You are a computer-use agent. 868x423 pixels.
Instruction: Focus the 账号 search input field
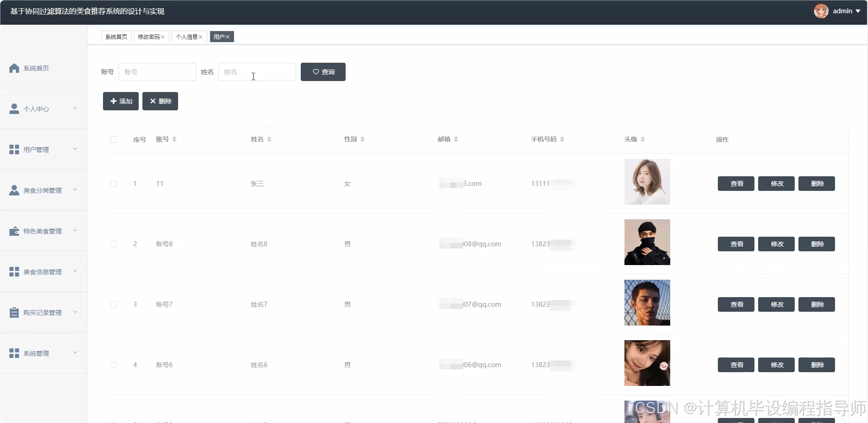(x=157, y=72)
